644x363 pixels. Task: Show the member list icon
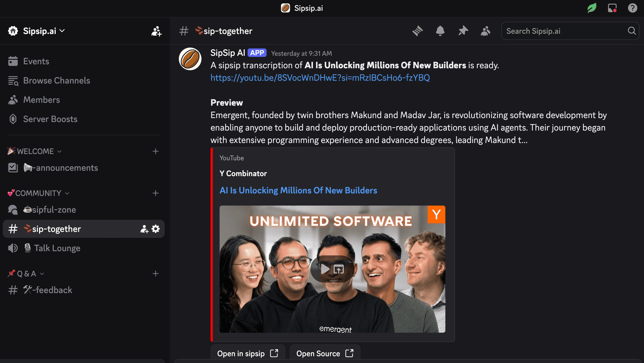(x=486, y=31)
